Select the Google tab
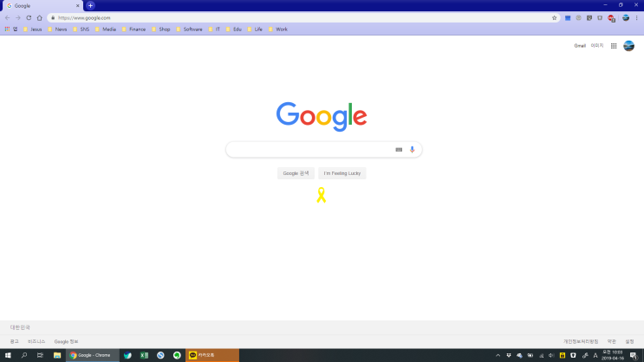This screenshot has width=644, height=362. click(x=42, y=6)
